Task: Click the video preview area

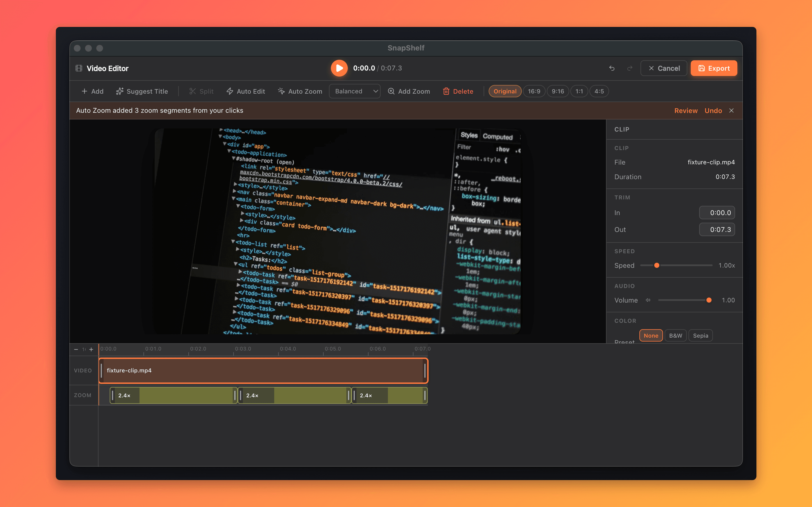Action: [x=337, y=231]
